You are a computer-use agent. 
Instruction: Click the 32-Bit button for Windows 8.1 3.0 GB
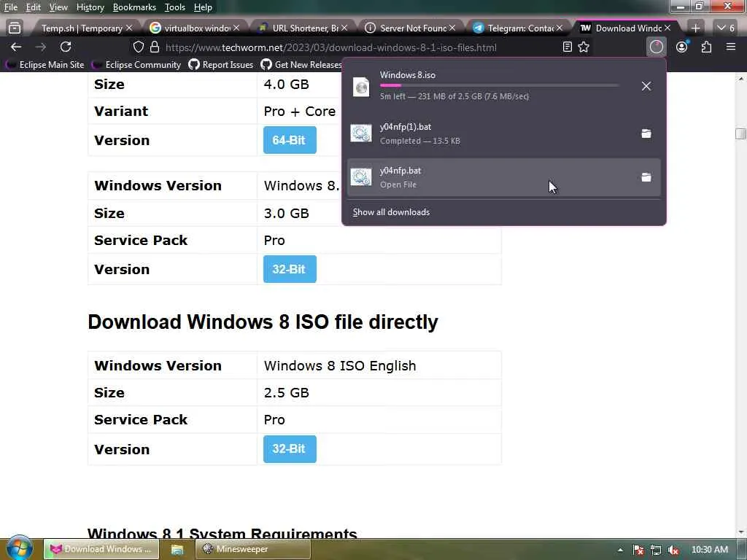click(290, 269)
